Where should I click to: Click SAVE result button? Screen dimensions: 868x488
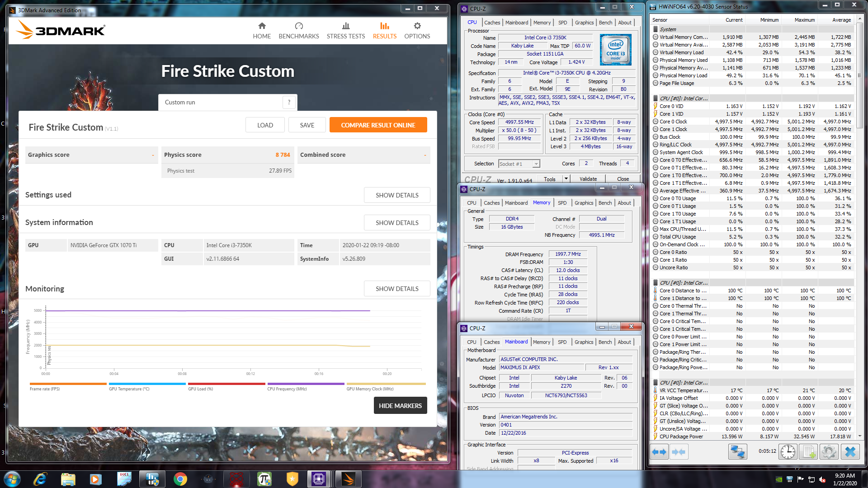coord(307,125)
